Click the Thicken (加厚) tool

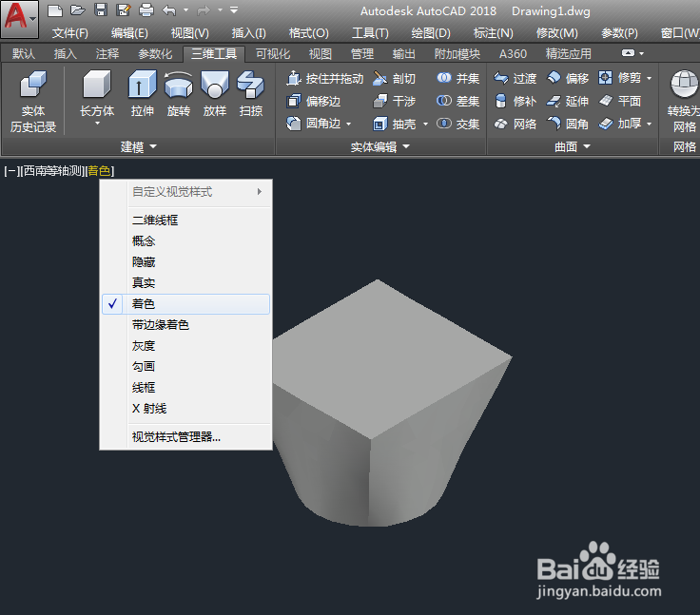tap(620, 124)
